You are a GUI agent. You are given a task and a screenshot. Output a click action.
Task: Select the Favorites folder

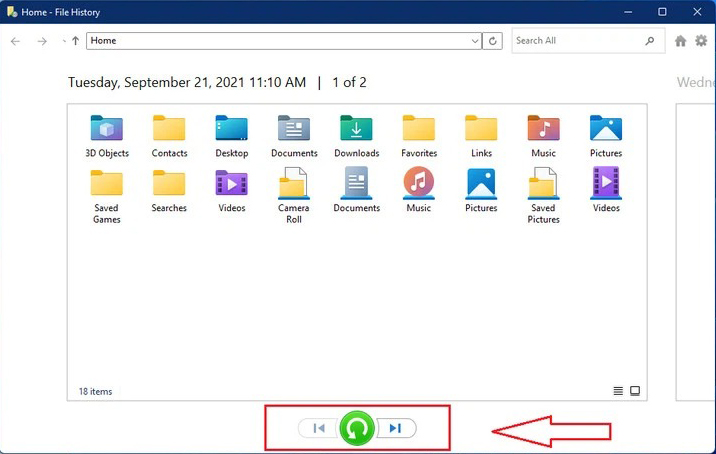[419, 137]
